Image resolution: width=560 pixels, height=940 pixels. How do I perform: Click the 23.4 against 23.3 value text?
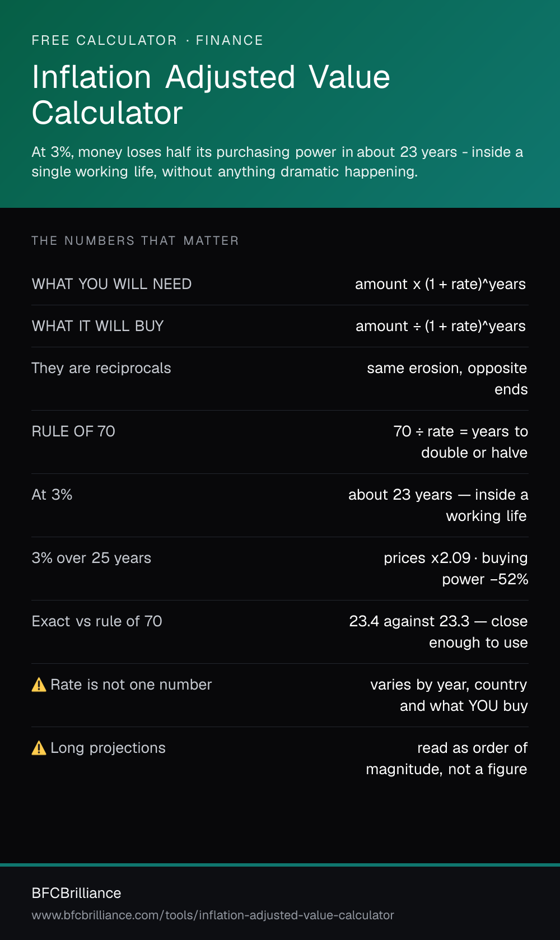tap(438, 632)
